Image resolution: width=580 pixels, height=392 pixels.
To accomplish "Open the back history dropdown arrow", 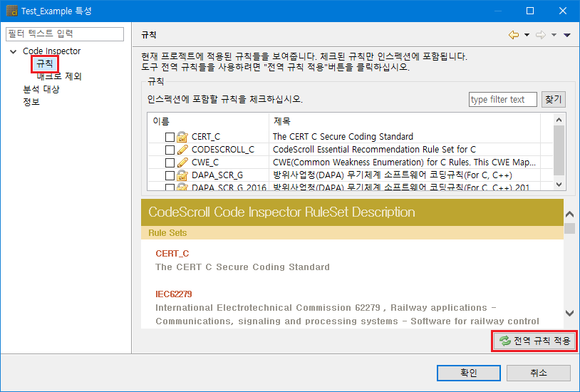I will (527, 35).
